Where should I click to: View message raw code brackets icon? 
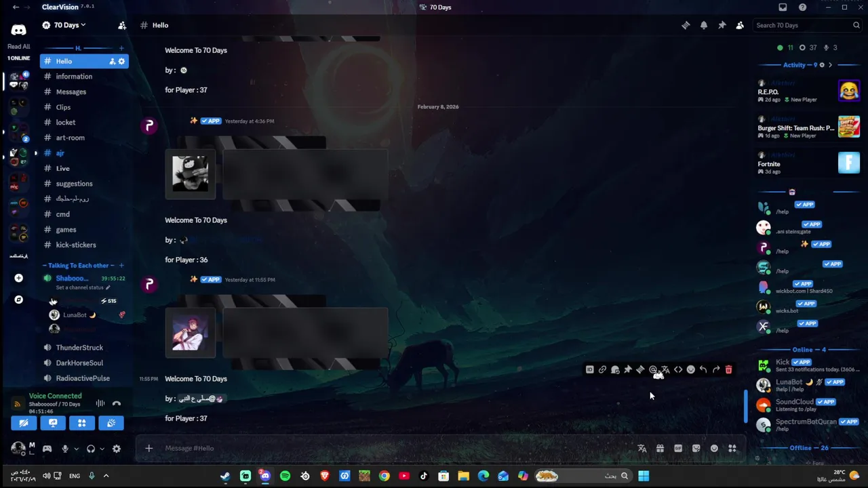(x=678, y=369)
